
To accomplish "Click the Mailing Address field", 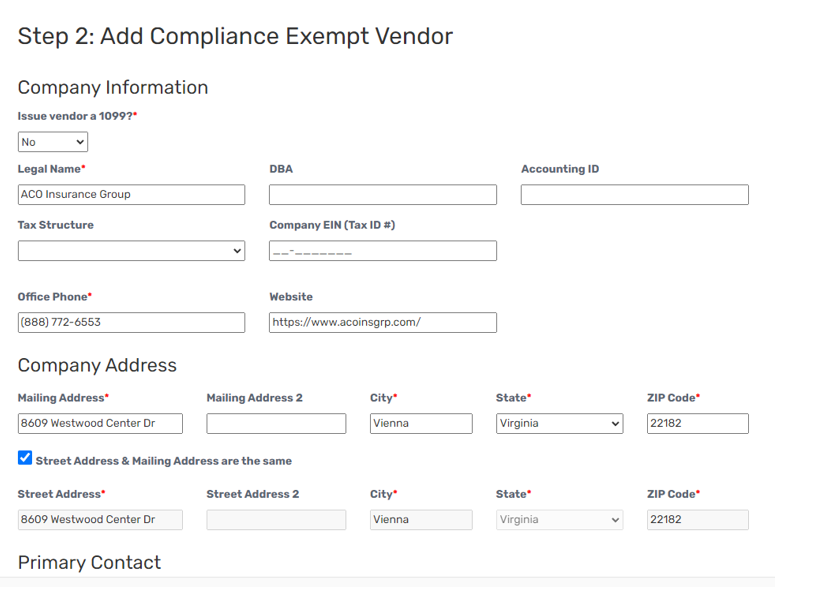I will (100, 423).
